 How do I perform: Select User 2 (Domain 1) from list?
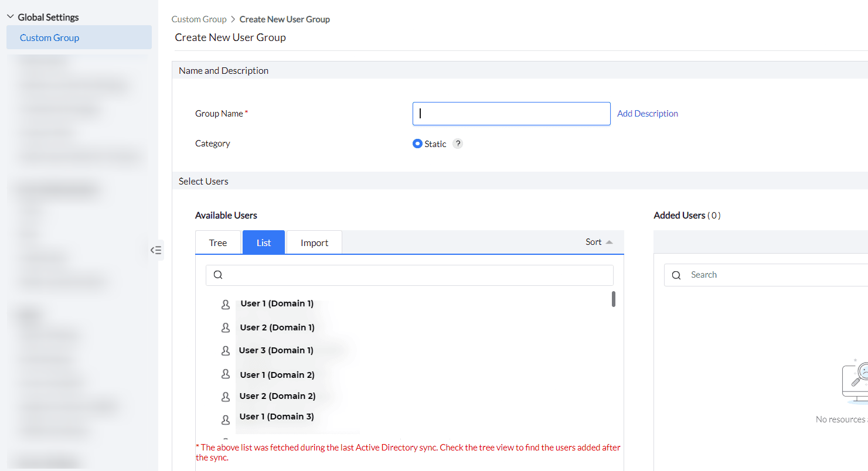[277, 327]
